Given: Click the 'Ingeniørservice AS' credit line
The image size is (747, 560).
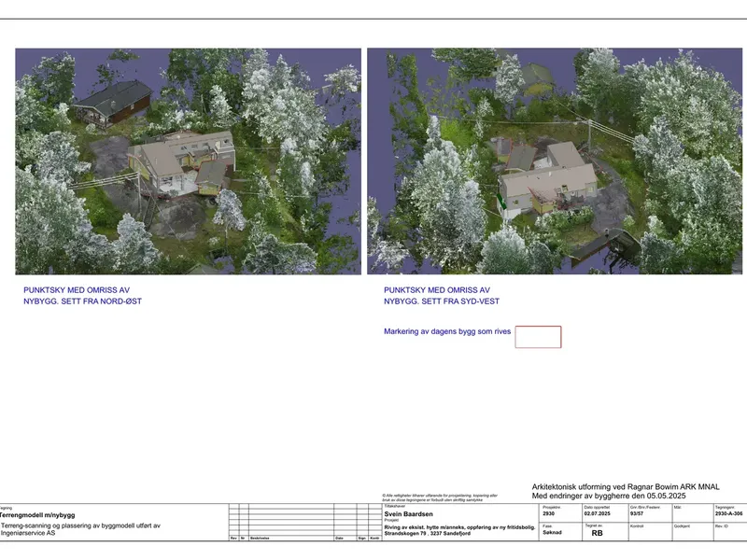Looking at the screenshot, I should point(28,533).
